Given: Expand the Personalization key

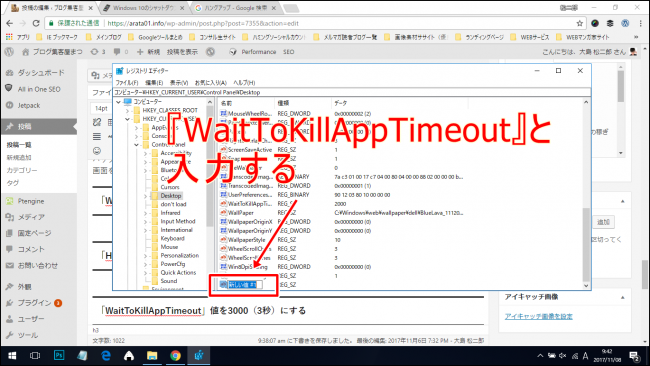Looking at the screenshot, I should [146, 256].
